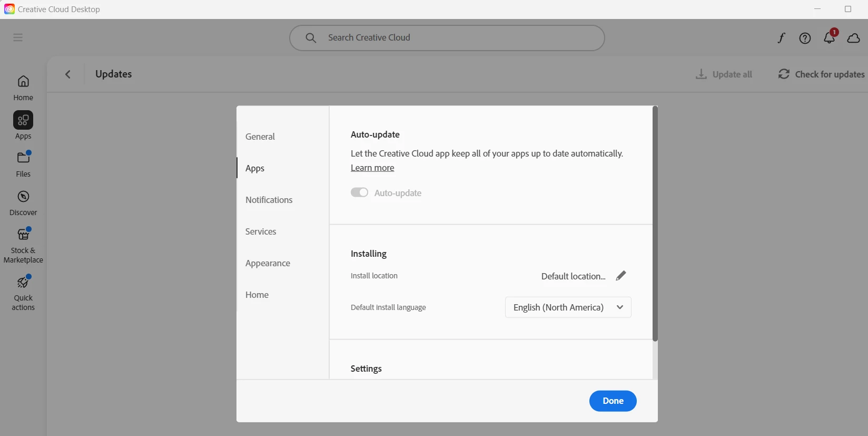868x436 pixels.
Task: Open Apps in the left sidebar
Action: click(x=23, y=125)
